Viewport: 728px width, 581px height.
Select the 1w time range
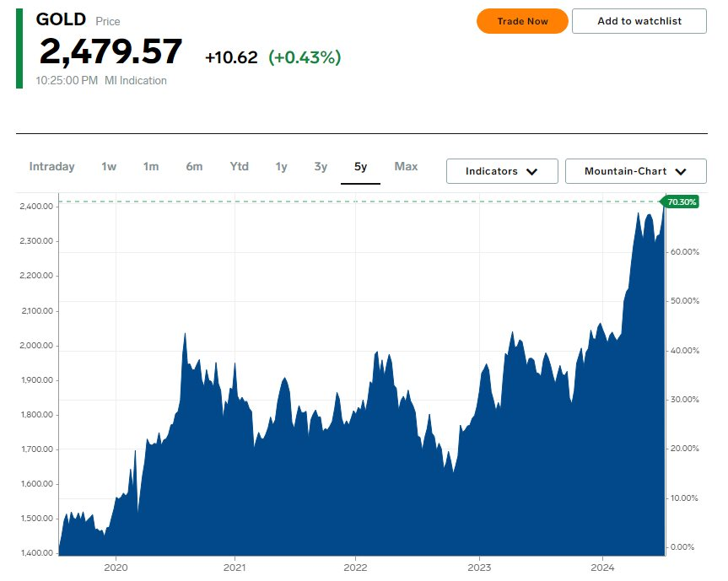pyautogui.click(x=109, y=167)
